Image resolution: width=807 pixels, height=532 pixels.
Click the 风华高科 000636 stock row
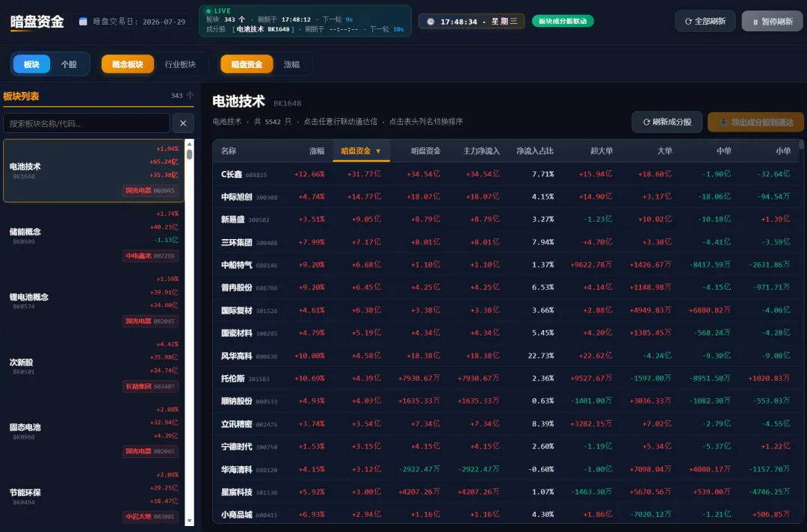point(506,356)
